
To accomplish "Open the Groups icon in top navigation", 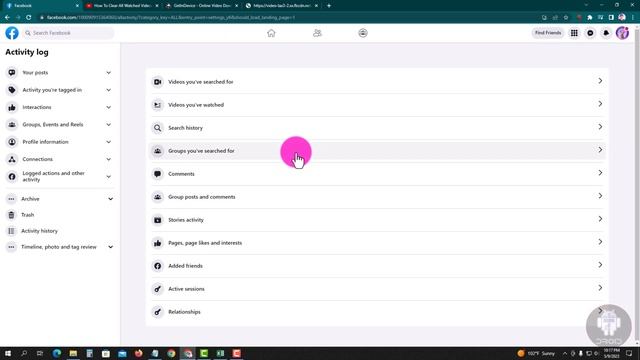I will (x=363, y=33).
